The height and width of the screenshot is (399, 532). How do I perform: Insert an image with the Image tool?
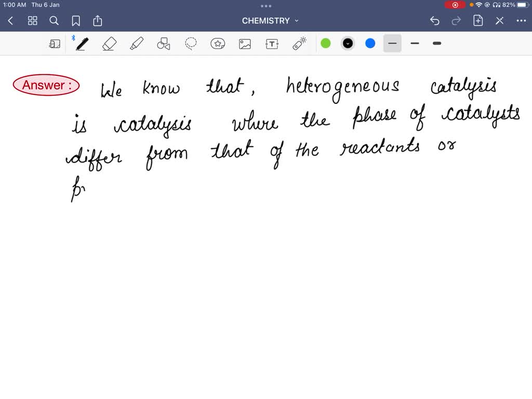[245, 43]
